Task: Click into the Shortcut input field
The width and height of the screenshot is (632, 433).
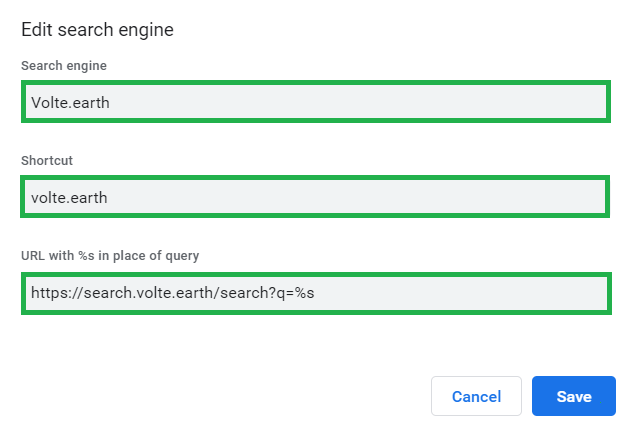Action: coord(314,197)
